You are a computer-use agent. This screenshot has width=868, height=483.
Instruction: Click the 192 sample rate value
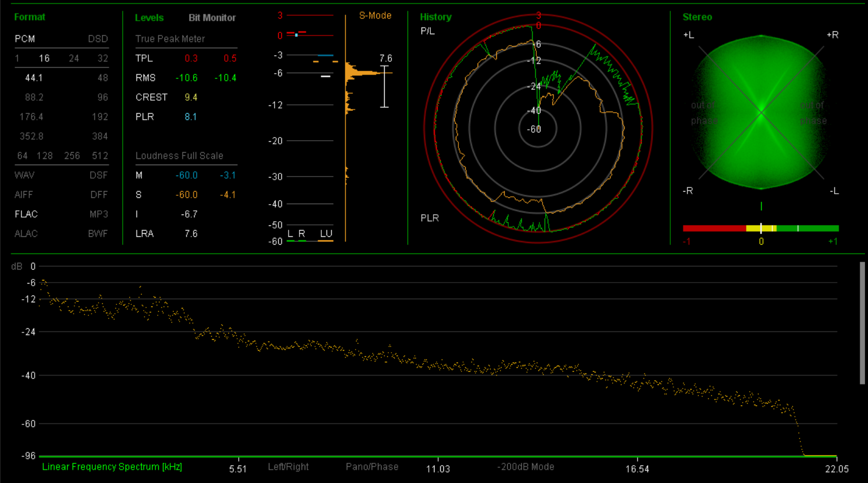100,117
